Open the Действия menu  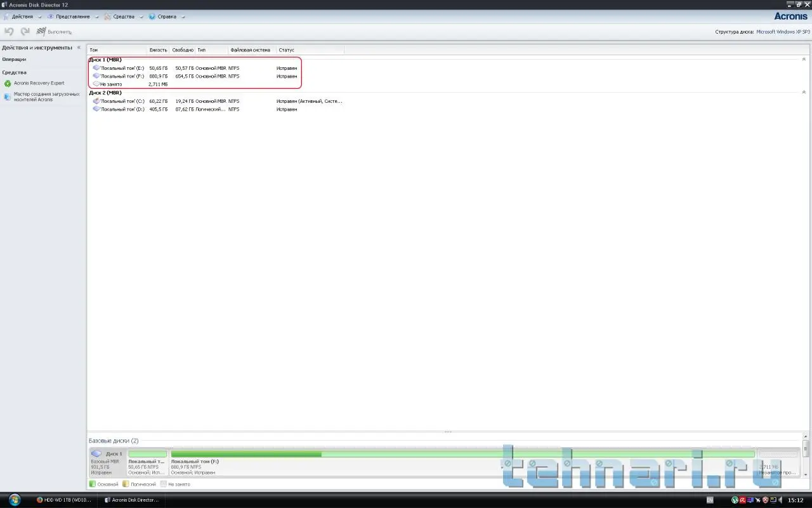[x=22, y=17]
